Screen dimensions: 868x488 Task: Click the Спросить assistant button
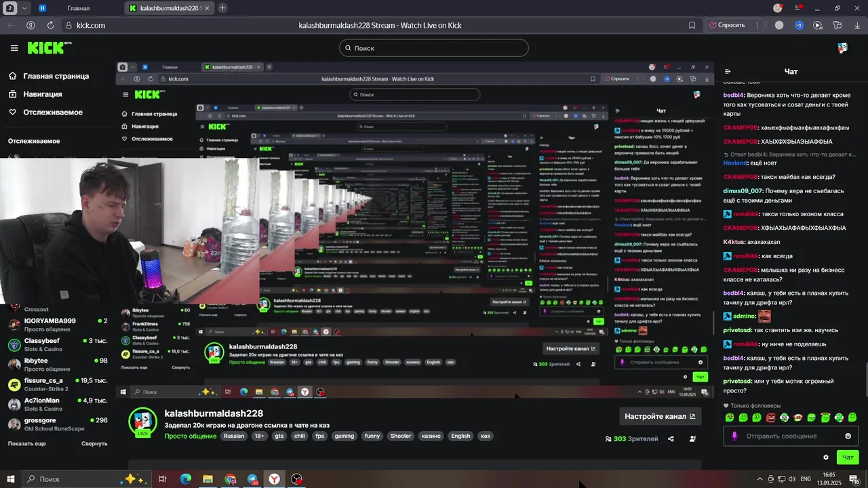coord(726,25)
